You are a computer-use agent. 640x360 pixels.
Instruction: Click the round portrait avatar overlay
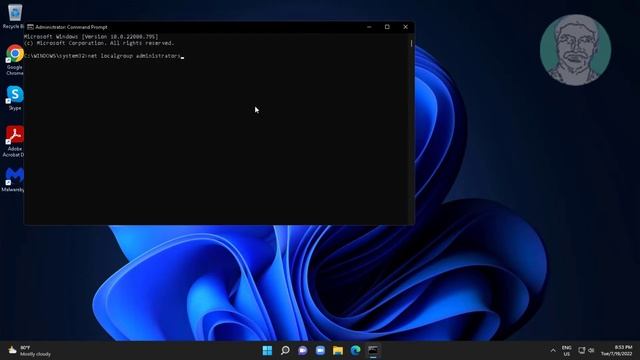click(576, 50)
